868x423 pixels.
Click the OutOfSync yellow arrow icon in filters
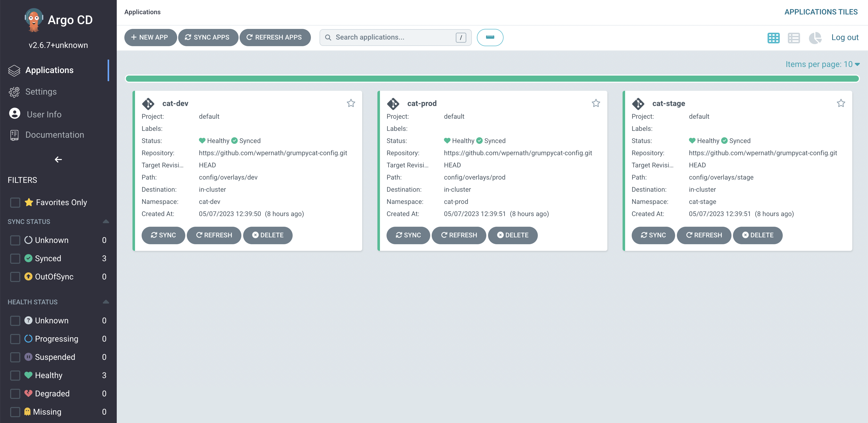point(29,276)
